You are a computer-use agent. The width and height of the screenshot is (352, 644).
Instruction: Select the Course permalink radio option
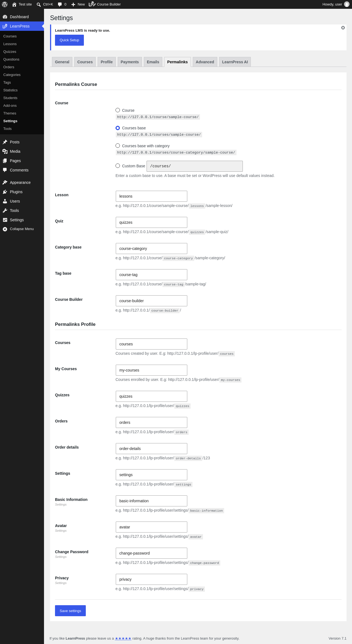tap(118, 110)
